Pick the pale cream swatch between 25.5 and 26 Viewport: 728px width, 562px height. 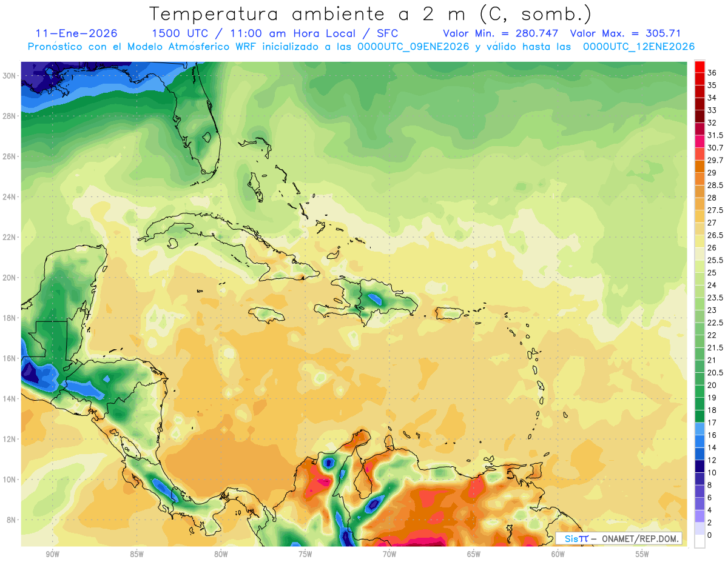point(699,254)
